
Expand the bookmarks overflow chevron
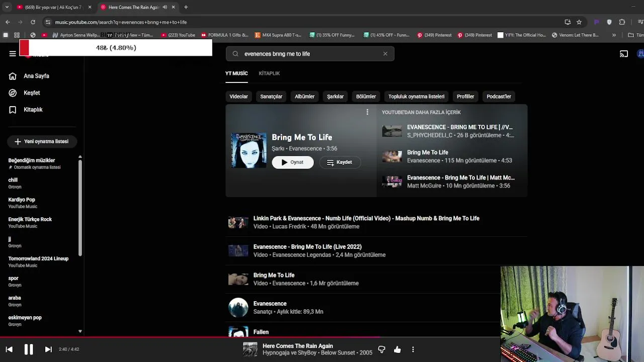click(614, 35)
